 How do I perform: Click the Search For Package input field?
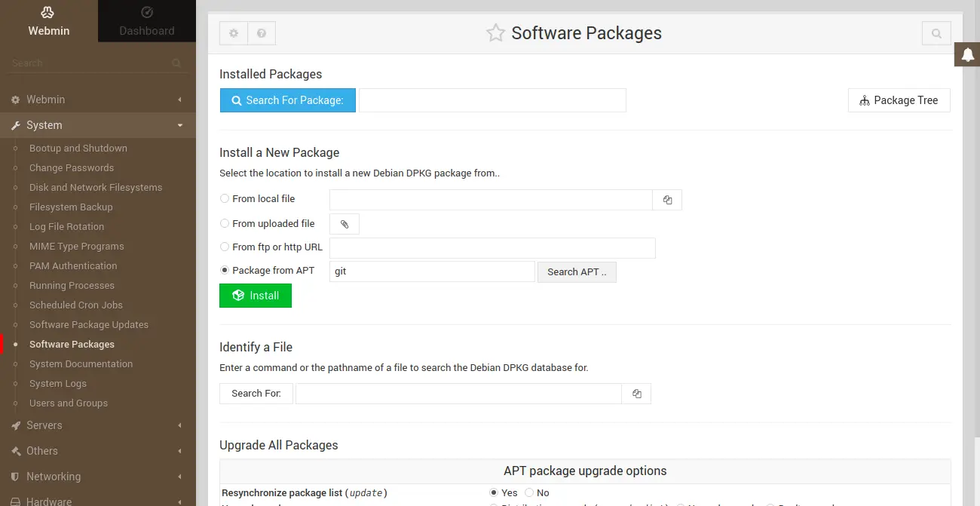point(492,100)
